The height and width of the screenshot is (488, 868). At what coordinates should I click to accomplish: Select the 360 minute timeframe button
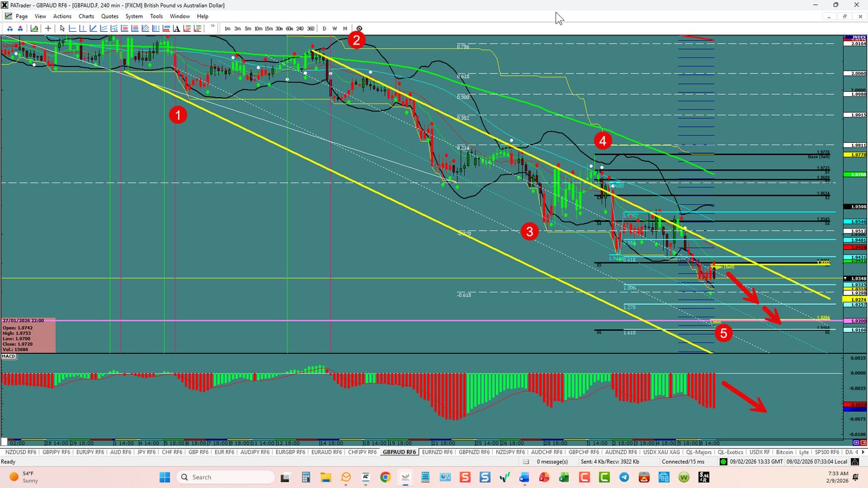coord(311,28)
